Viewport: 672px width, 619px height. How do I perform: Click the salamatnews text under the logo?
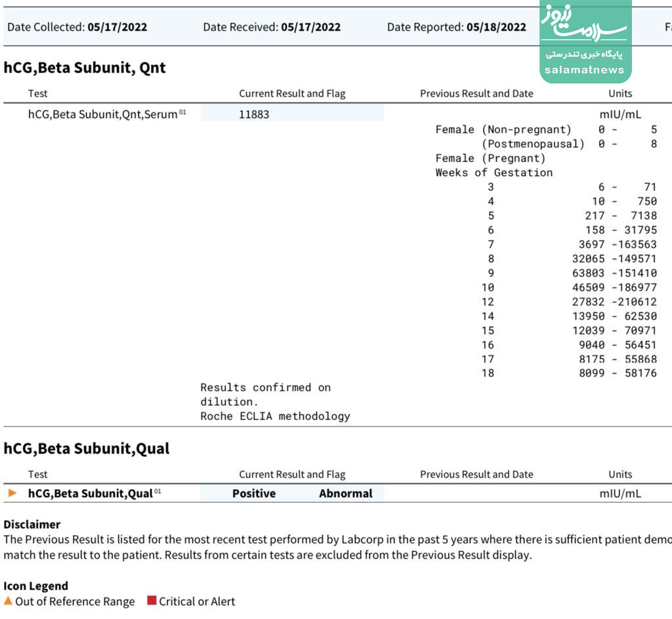pos(584,70)
